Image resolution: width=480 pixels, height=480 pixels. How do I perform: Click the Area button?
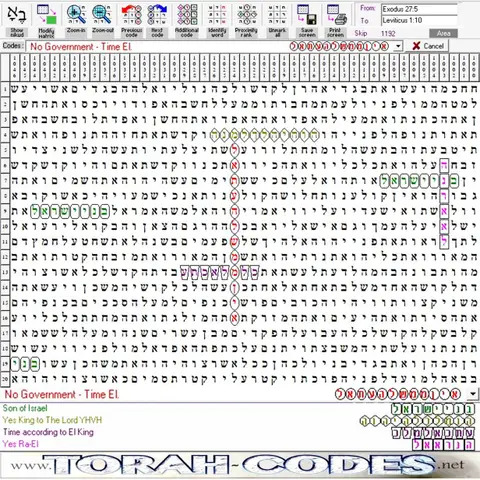pos(443,33)
